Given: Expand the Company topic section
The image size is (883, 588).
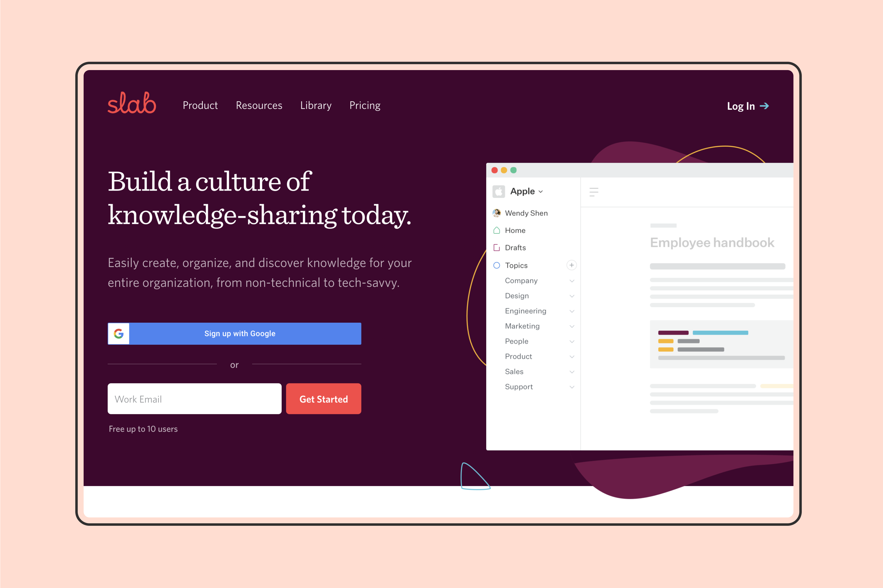Looking at the screenshot, I should pos(571,280).
